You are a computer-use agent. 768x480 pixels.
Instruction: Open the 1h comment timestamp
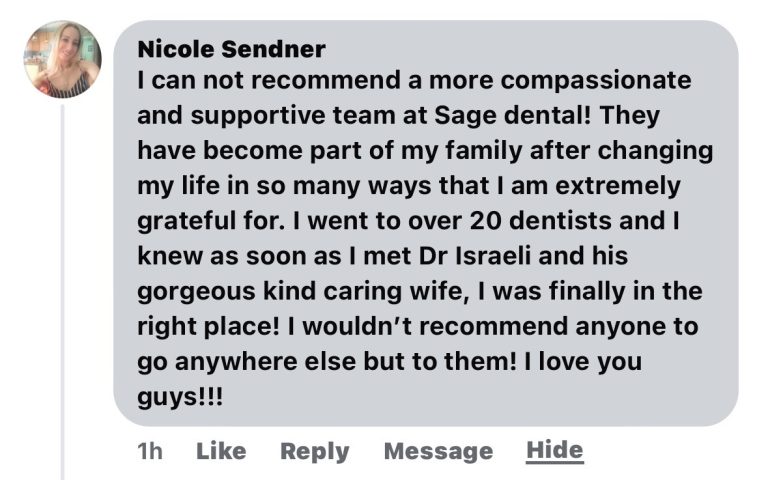[x=149, y=451]
